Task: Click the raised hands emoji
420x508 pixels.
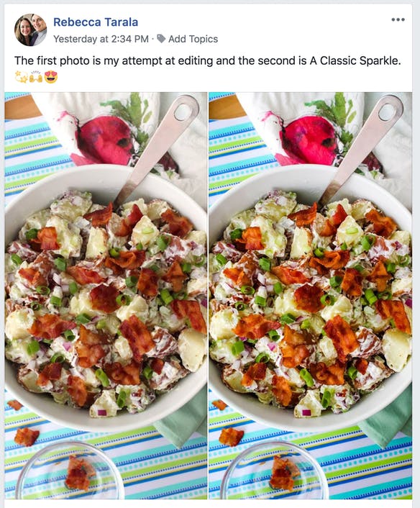Action: [36, 78]
